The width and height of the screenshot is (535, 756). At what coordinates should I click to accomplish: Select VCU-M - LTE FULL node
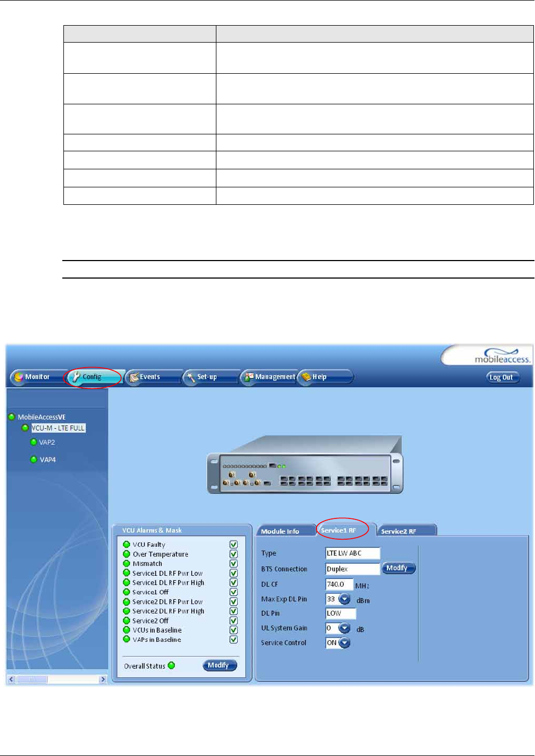coord(58,428)
